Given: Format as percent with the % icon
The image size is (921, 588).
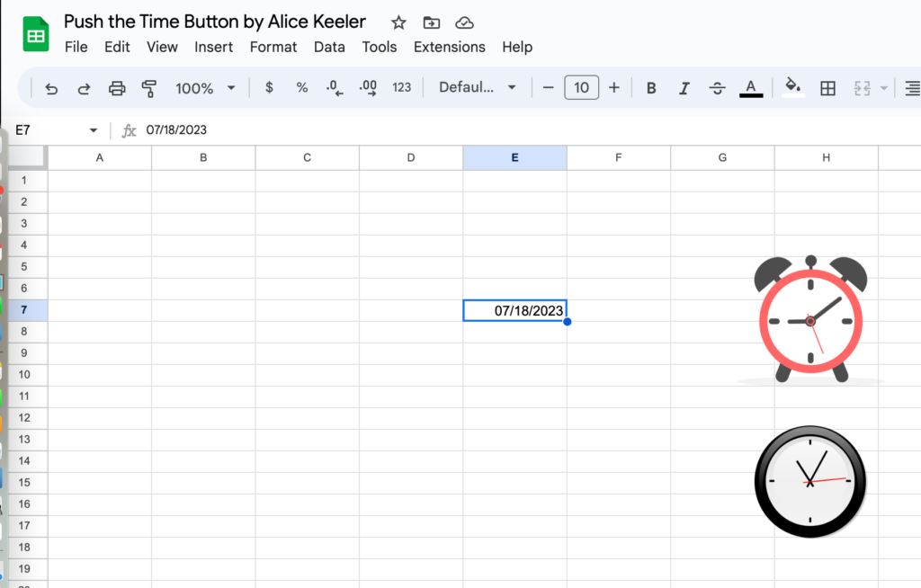Looking at the screenshot, I should pyautogui.click(x=302, y=87).
